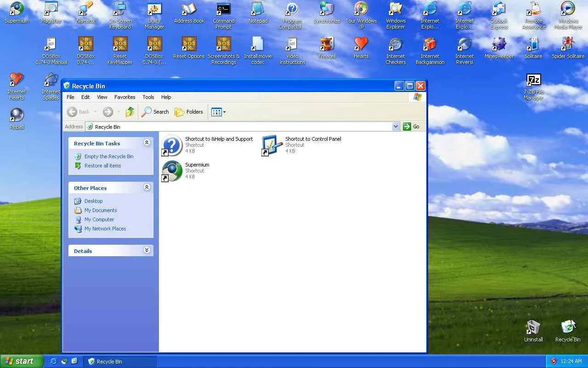588x368 pixels.
Task: Open the File menu
Action: click(70, 97)
